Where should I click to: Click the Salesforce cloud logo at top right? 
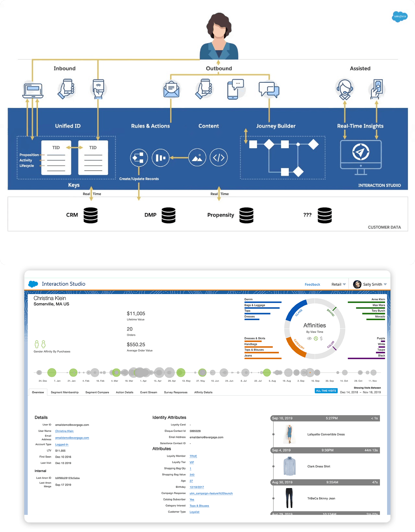[400, 17]
